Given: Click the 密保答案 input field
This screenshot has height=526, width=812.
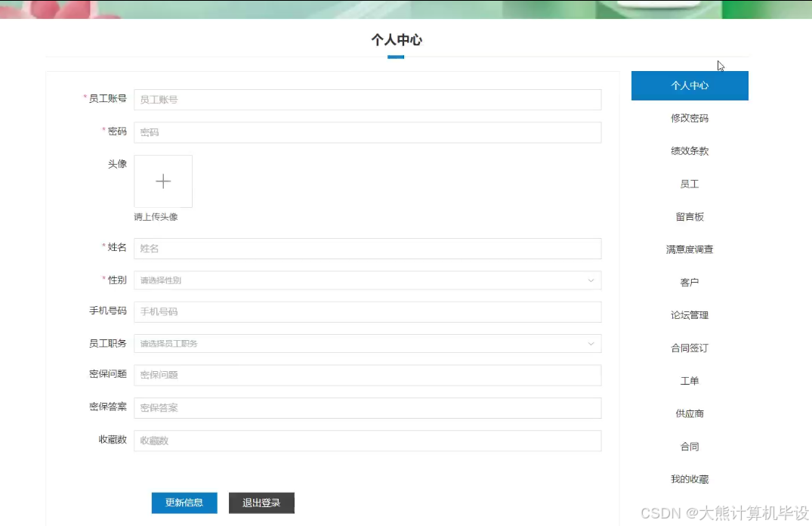Looking at the screenshot, I should click(368, 408).
